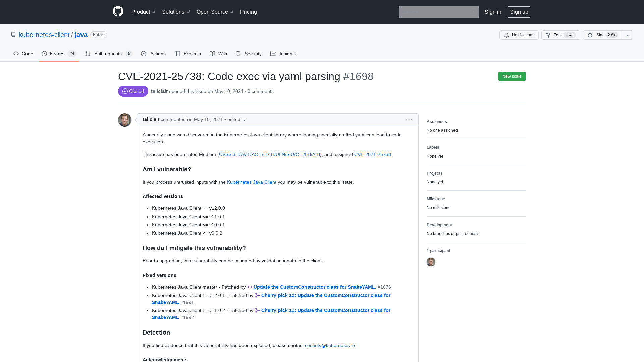Image resolution: width=644 pixels, height=362 pixels.
Task: Open the Pricing page
Action: tap(249, 12)
